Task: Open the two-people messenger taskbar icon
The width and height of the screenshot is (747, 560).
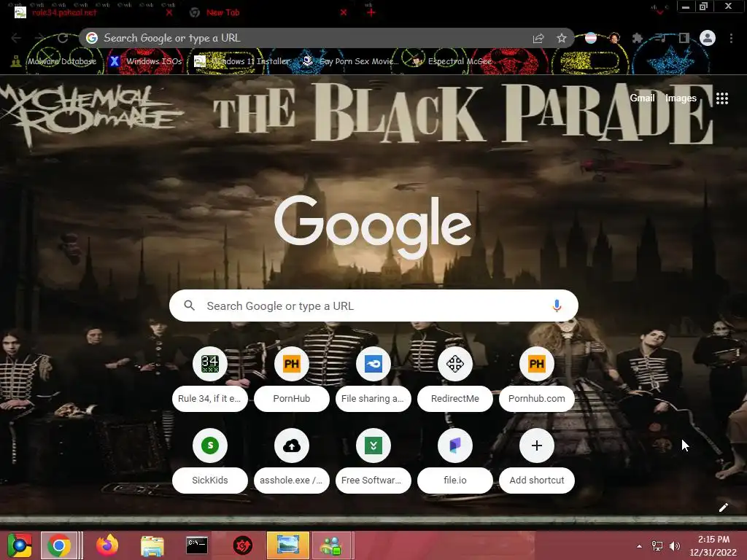Action: [332, 545]
